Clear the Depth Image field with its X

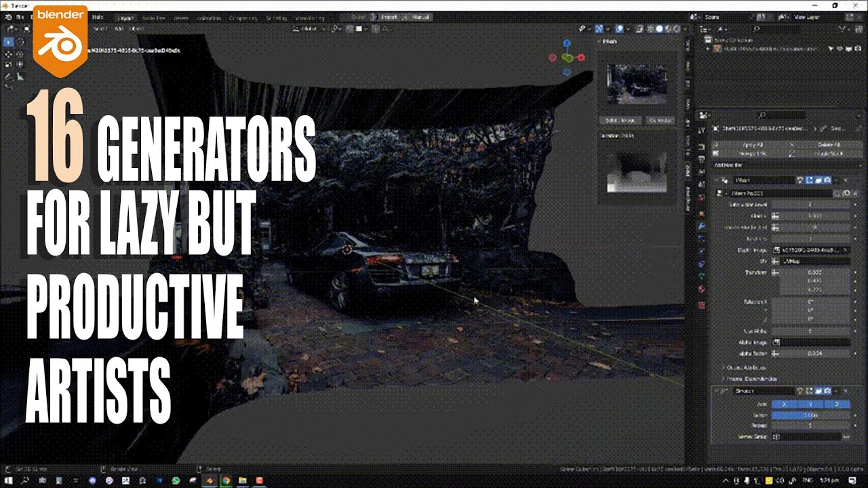[x=845, y=250]
